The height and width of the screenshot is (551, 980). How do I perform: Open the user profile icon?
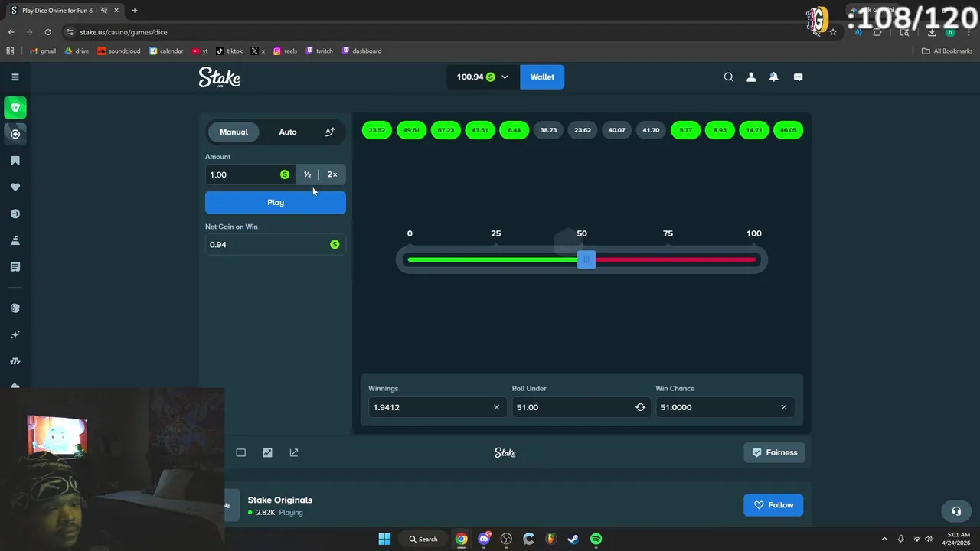tap(751, 77)
